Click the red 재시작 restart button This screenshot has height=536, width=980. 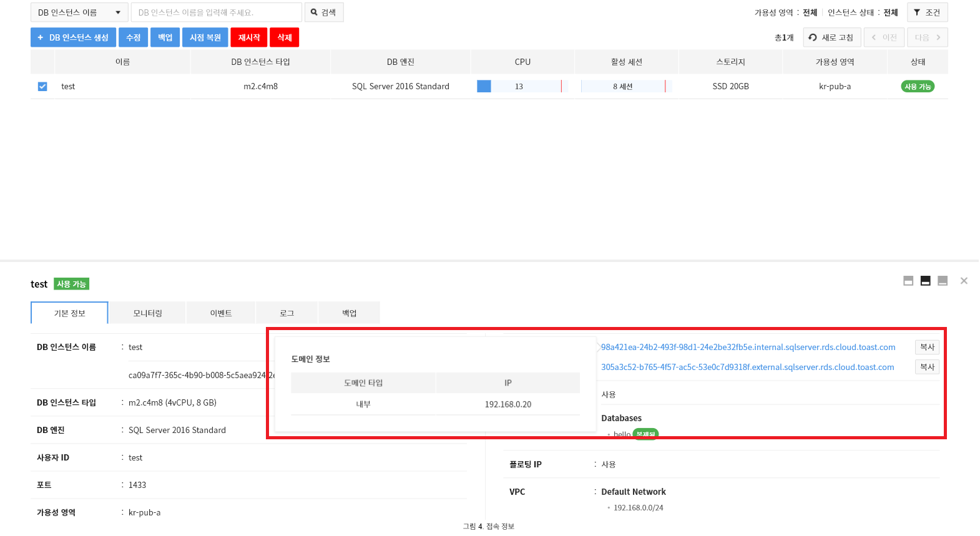point(249,37)
